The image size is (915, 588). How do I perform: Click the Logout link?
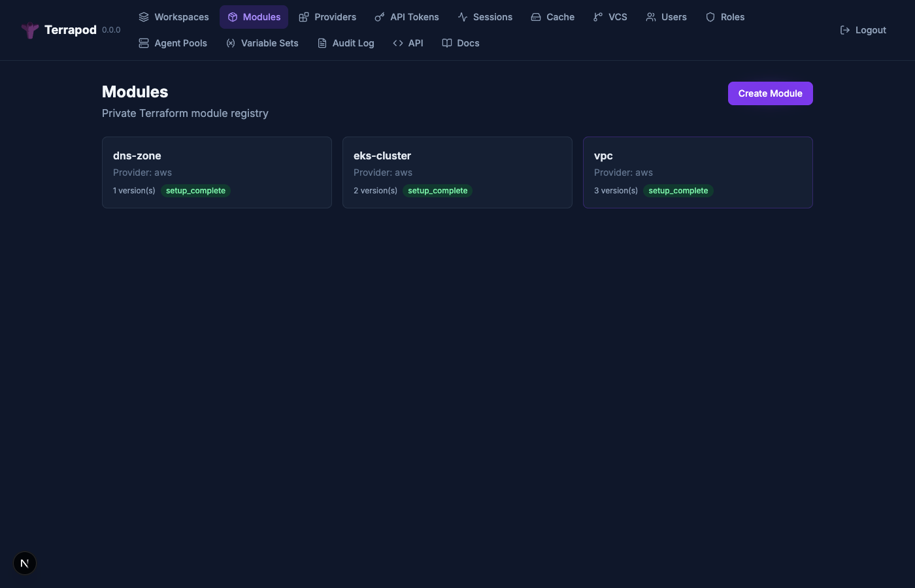tap(863, 30)
